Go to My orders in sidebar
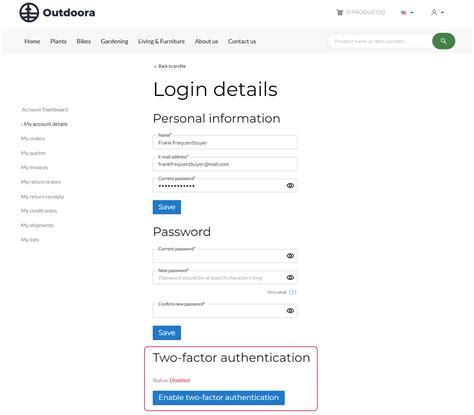Viewport: 474px width, 415px height. [x=33, y=138]
